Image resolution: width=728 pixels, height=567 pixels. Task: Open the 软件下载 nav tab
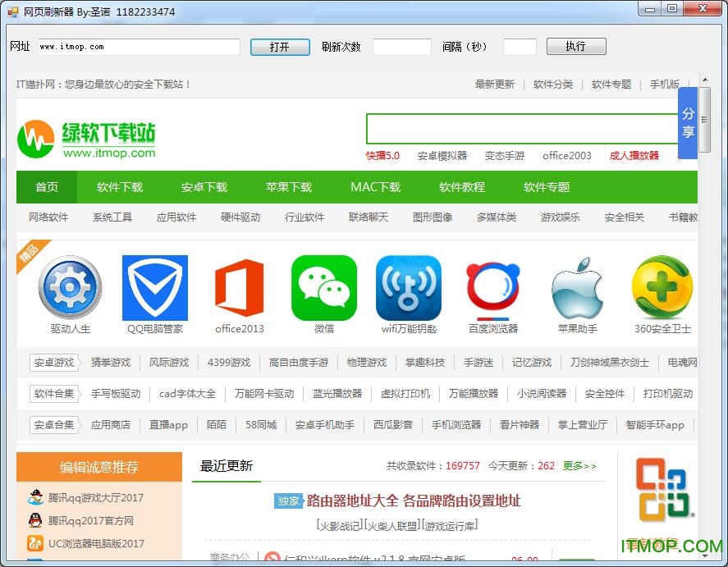tap(120, 187)
